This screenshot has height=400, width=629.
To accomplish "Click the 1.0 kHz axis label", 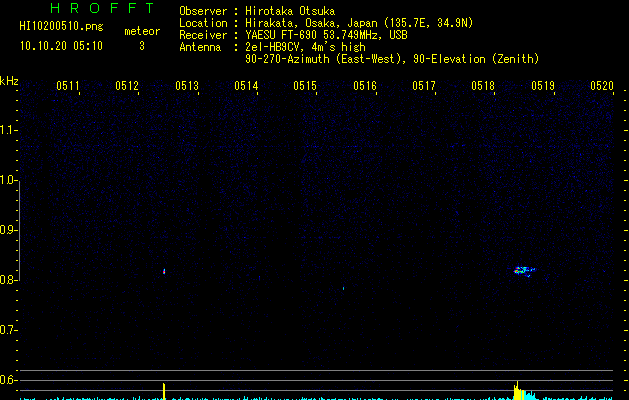I will (x=8, y=180).
